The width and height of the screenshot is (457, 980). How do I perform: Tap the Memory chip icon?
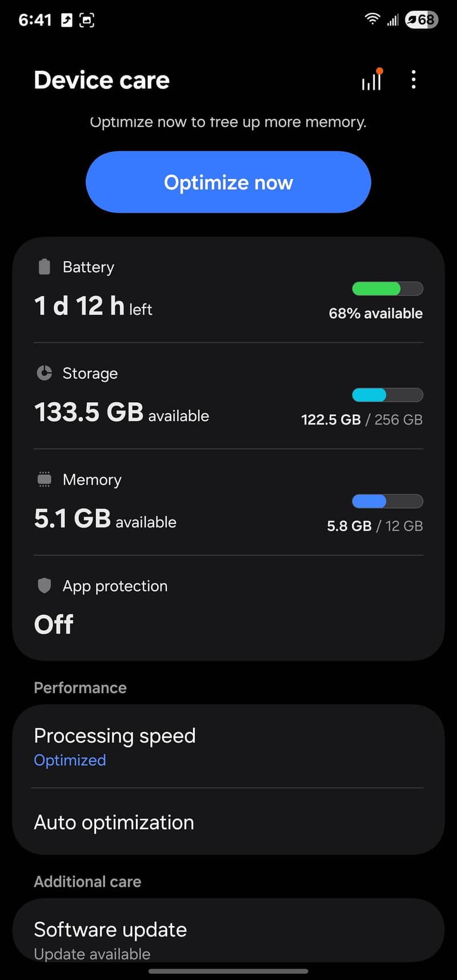[x=44, y=479]
